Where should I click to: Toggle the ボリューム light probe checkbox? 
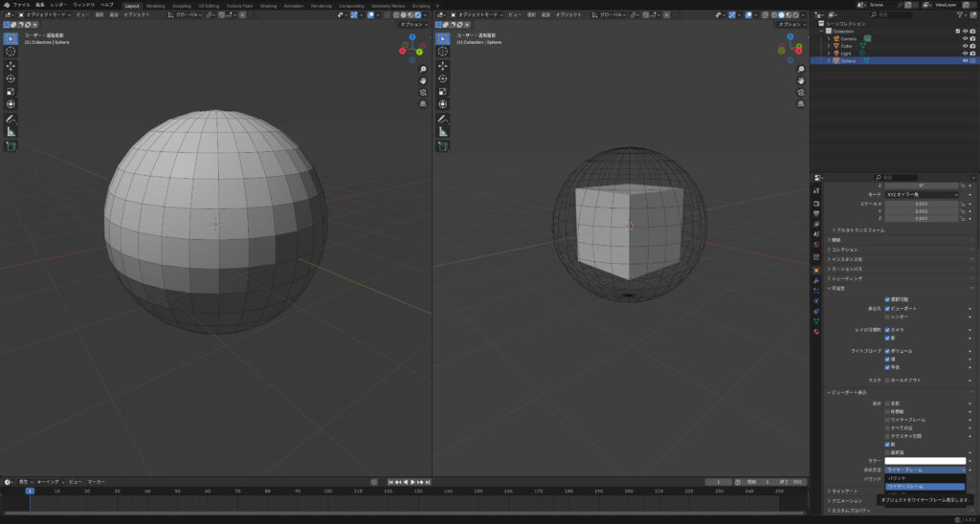[887, 351]
